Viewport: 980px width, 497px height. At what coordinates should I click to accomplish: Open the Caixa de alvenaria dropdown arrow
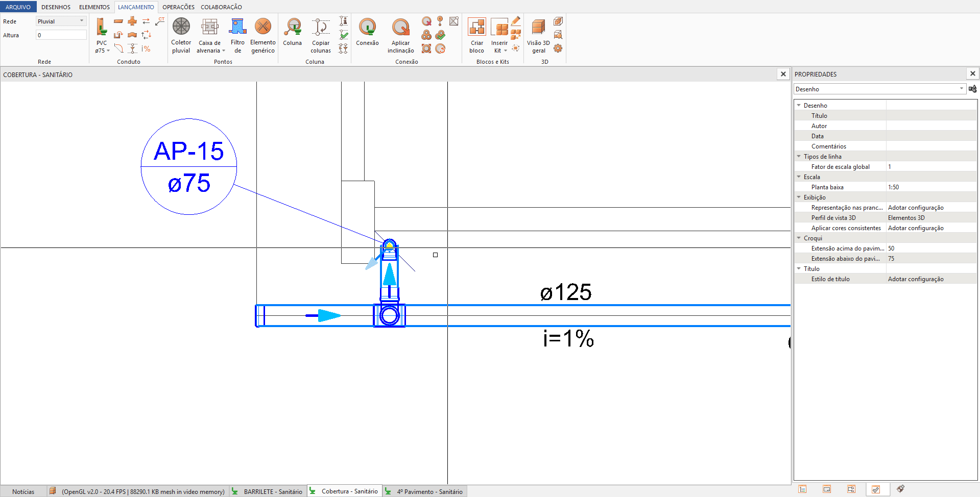224,51
